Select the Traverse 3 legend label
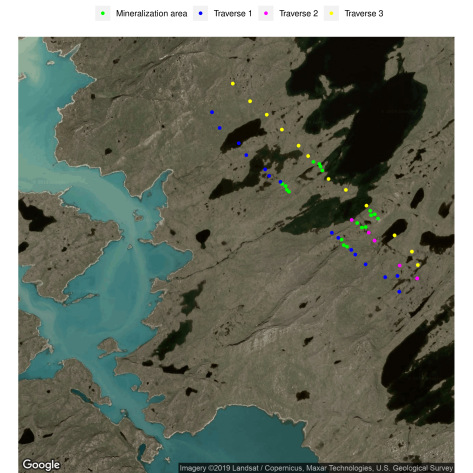This screenshot has width=473, height=473. [x=364, y=13]
